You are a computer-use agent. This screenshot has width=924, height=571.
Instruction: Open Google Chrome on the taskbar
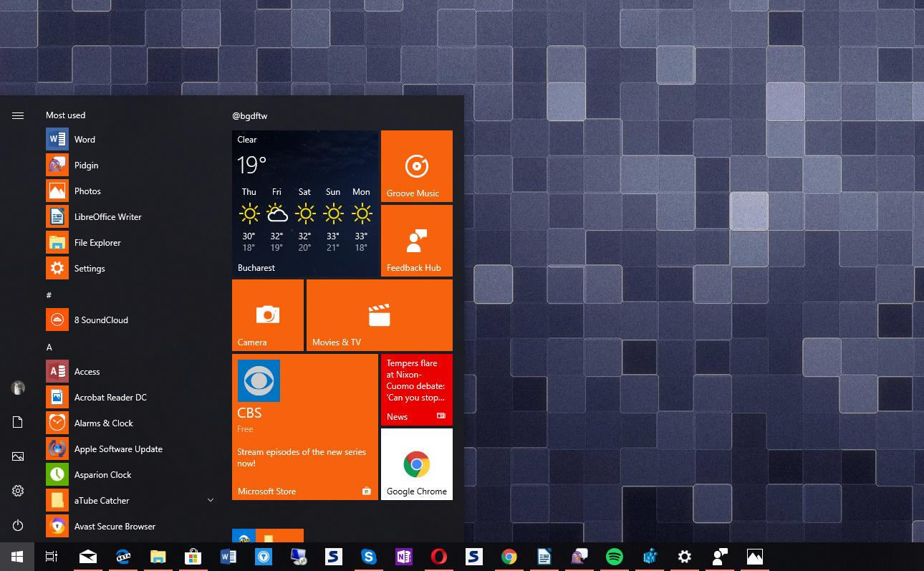pos(509,557)
